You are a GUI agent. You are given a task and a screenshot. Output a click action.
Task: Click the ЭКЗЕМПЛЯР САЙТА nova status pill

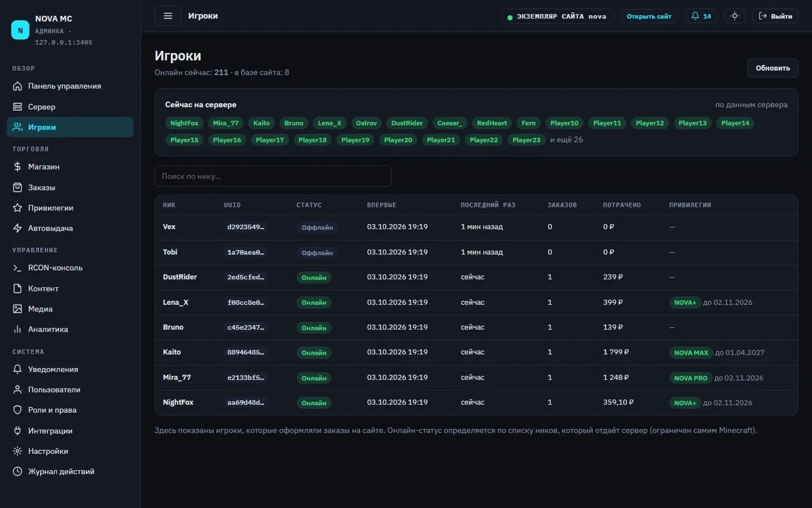(x=557, y=16)
